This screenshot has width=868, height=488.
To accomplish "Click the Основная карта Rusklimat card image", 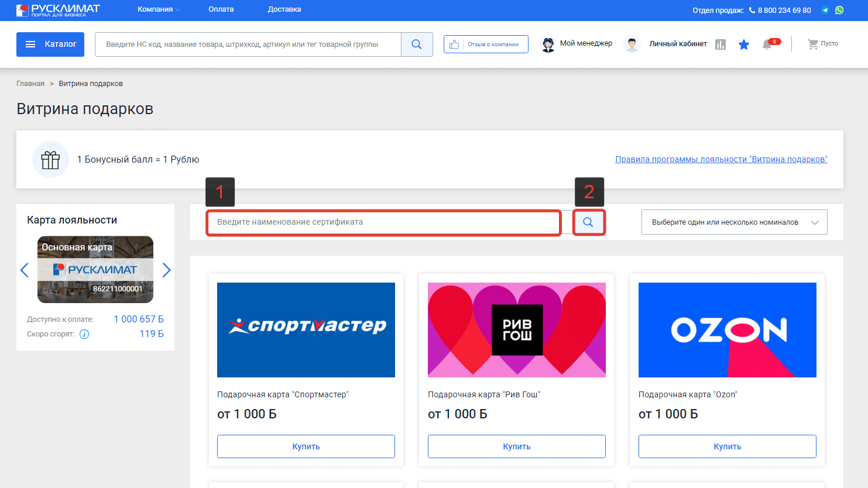I will tap(95, 270).
